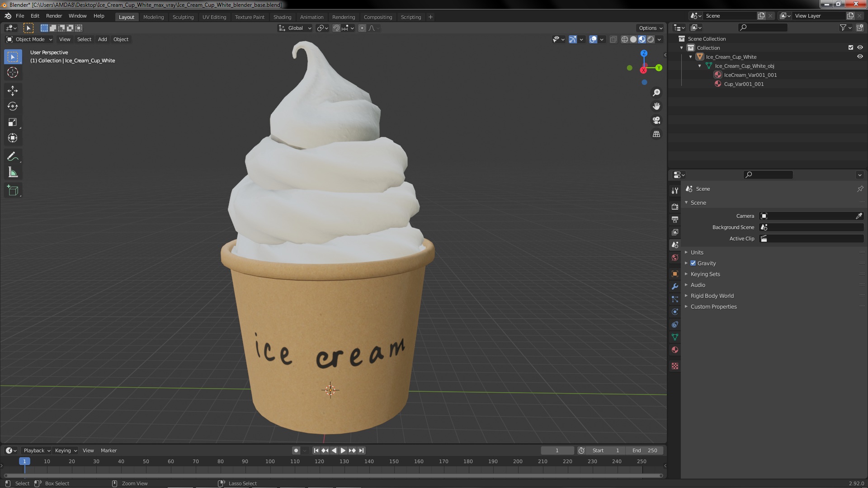Screen dimensions: 868x488
Task: Switch to Rendered viewport shading
Action: (x=651, y=39)
